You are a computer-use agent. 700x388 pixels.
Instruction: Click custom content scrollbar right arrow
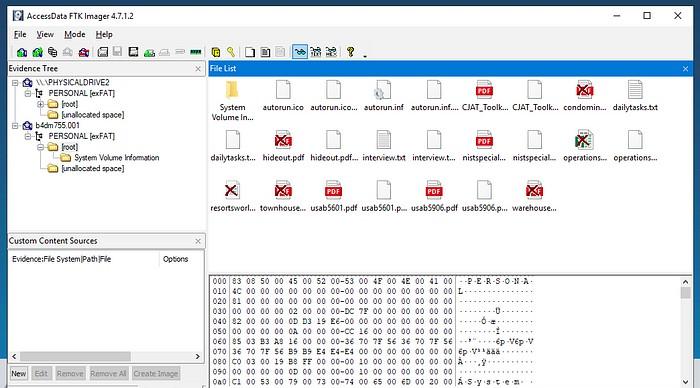pos(198,356)
